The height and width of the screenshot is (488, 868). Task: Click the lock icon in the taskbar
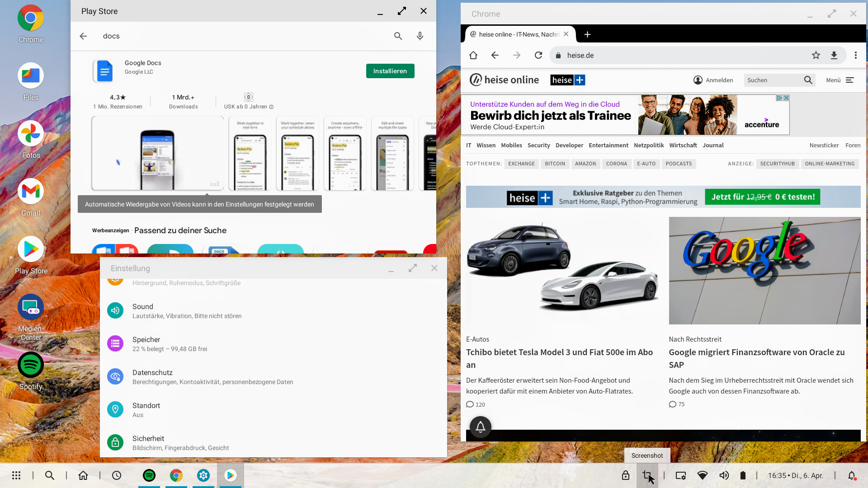[x=625, y=475]
